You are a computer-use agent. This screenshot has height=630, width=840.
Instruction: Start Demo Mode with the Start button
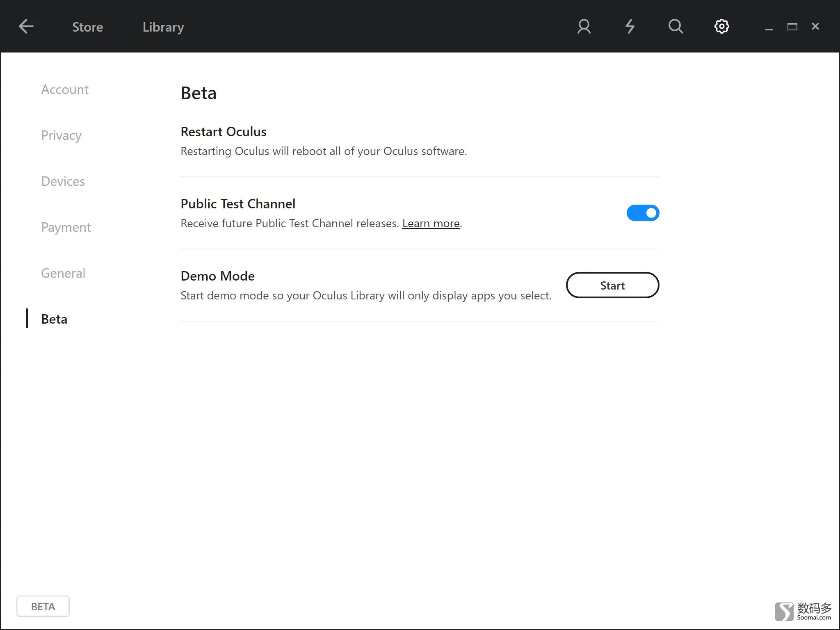pos(612,285)
